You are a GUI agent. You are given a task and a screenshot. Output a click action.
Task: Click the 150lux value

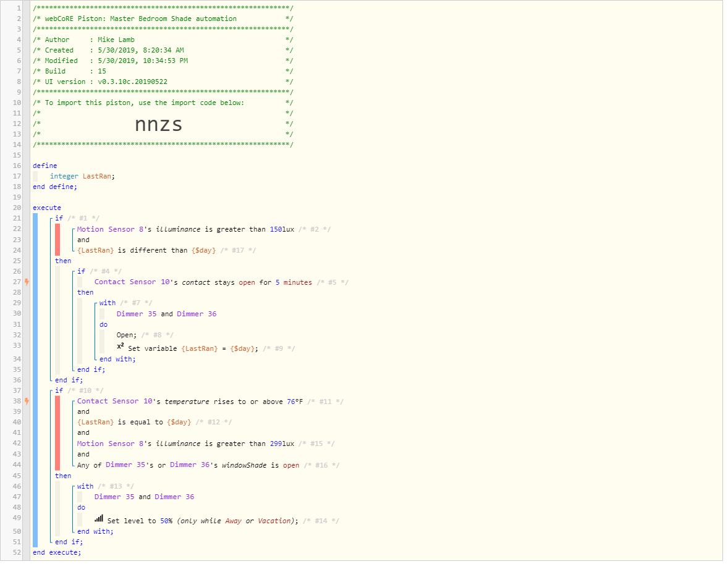tap(282, 230)
